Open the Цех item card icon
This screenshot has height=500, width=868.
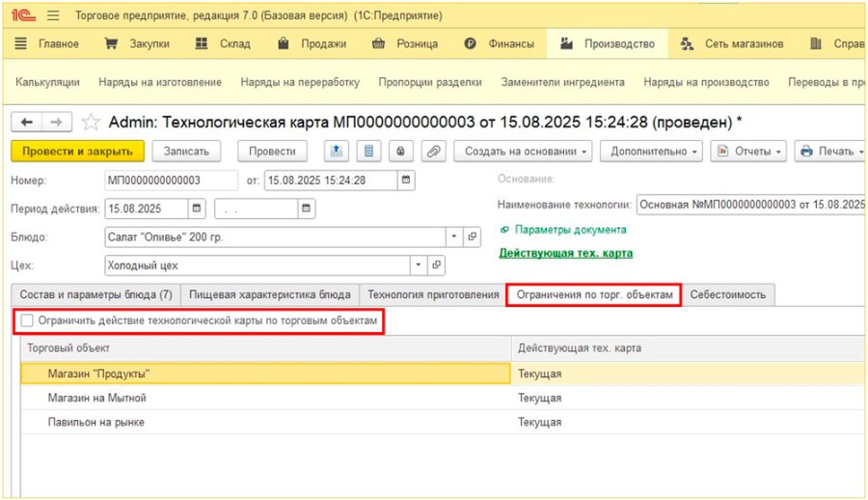tap(436, 265)
